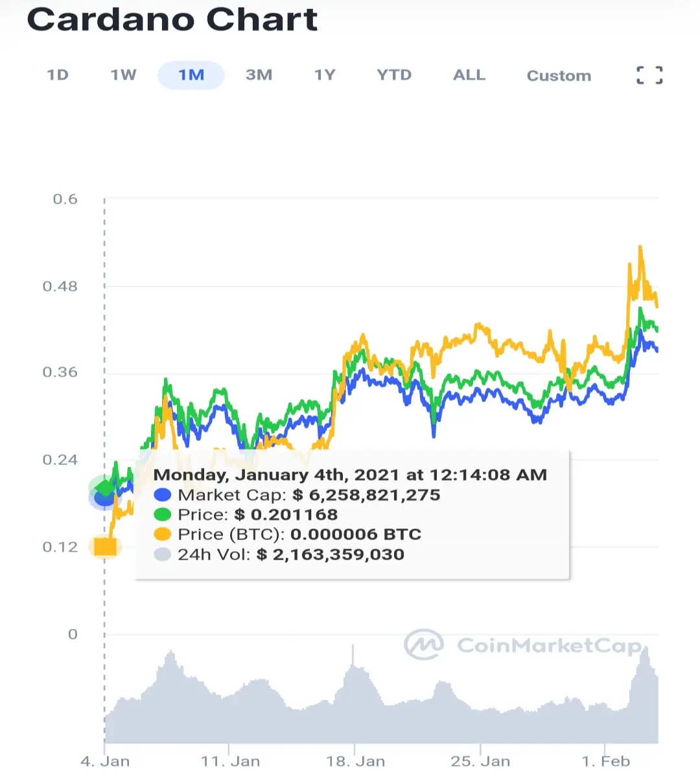Click the 0.6 y-axis label
700x778 pixels.
[x=65, y=199]
